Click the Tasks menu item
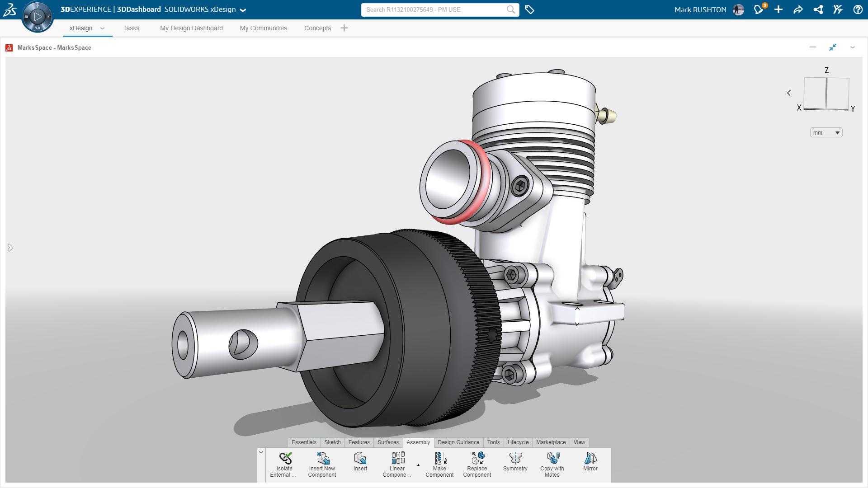 (131, 28)
